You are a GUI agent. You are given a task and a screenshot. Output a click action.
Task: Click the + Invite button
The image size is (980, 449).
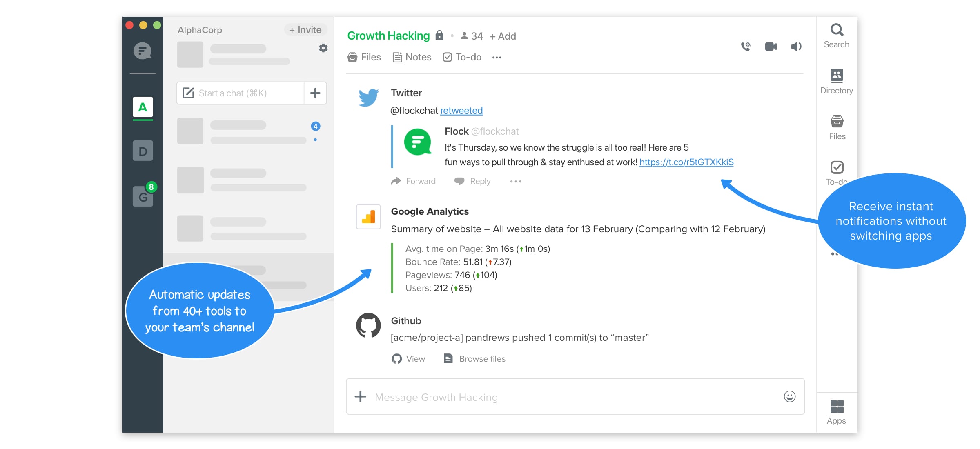point(305,30)
